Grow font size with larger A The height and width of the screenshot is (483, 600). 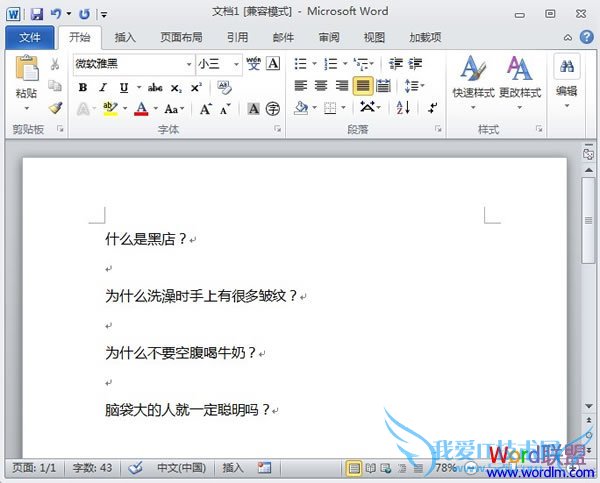pos(205,109)
